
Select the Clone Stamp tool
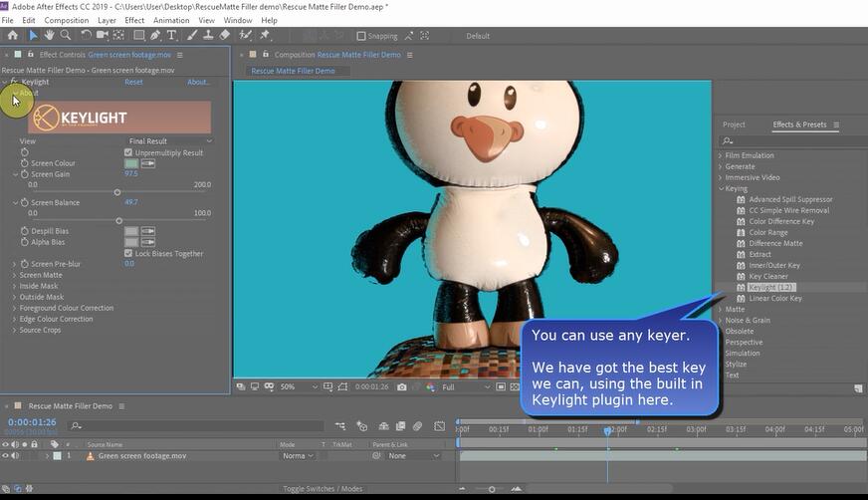click(x=208, y=36)
